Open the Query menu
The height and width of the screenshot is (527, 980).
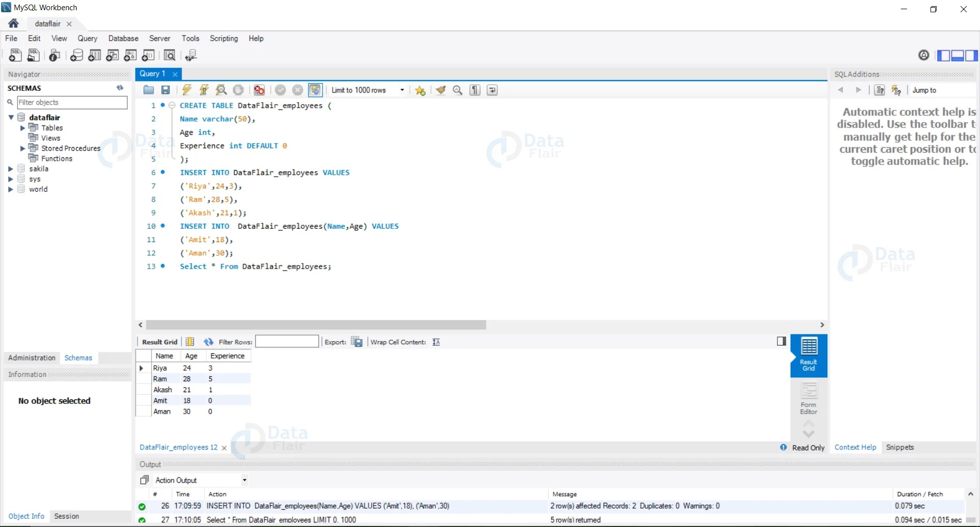pyautogui.click(x=87, y=38)
